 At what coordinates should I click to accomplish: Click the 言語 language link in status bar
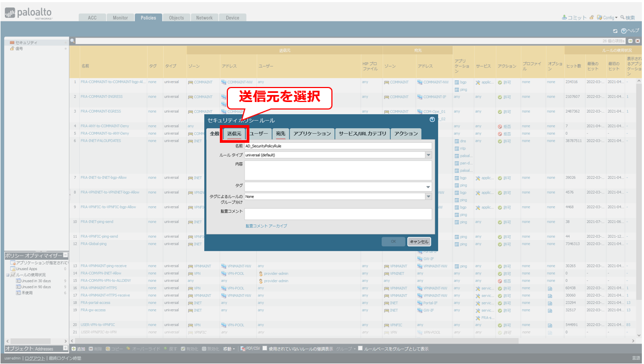tap(636, 358)
